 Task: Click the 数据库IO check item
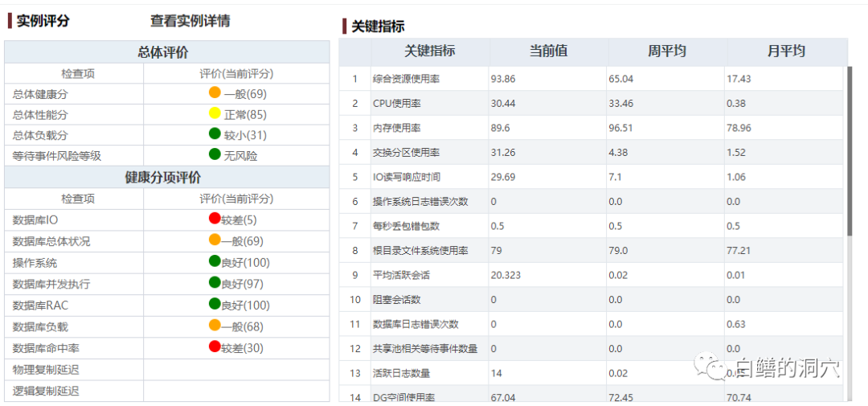pos(35,220)
